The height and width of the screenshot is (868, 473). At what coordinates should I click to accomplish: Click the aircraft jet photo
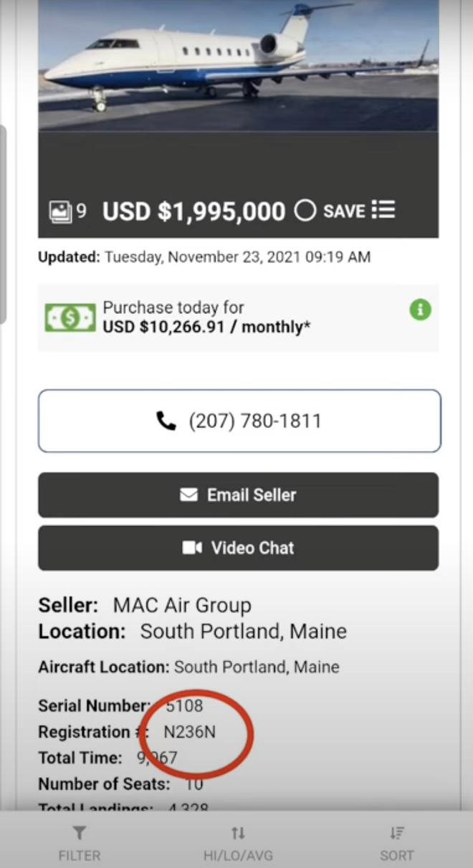click(238, 65)
